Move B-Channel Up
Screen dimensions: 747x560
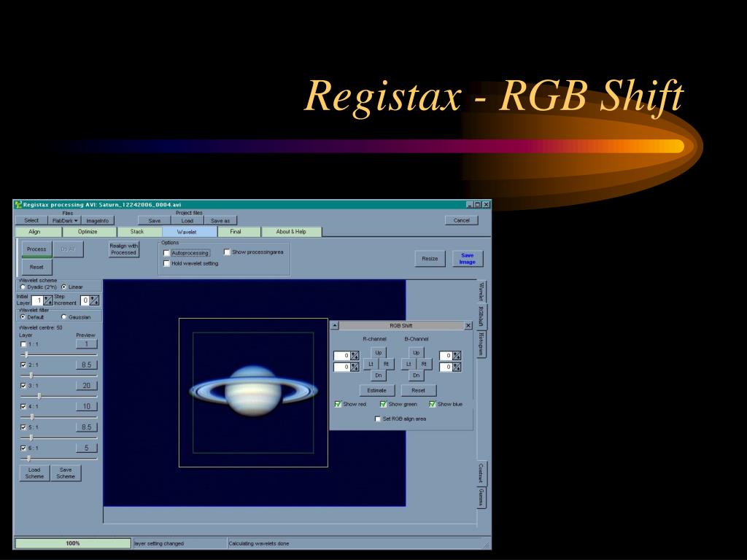[x=417, y=353]
